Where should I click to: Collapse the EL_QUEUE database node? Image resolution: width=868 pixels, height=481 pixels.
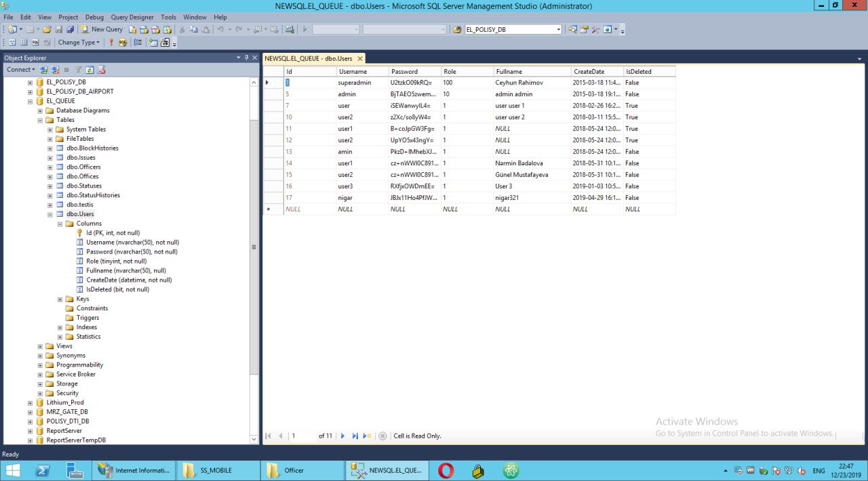(30, 101)
